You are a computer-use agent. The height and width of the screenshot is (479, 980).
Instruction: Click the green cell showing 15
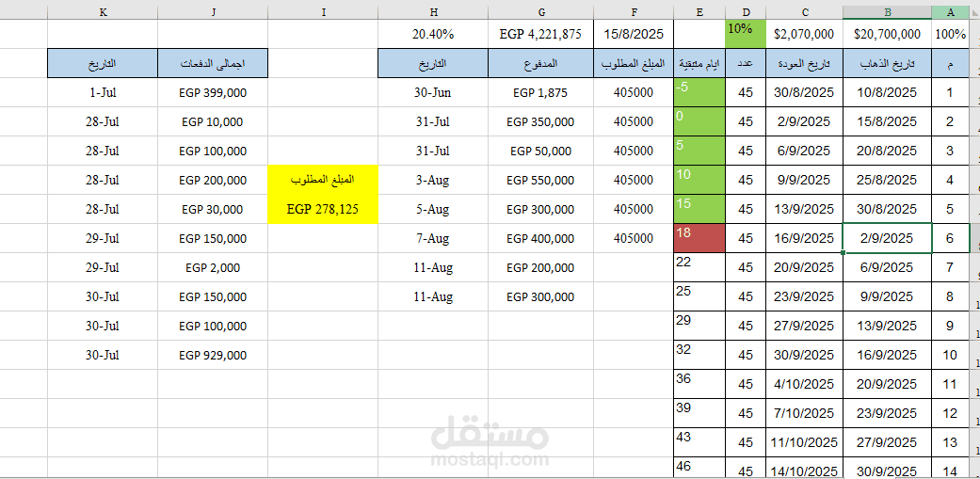[699, 209]
